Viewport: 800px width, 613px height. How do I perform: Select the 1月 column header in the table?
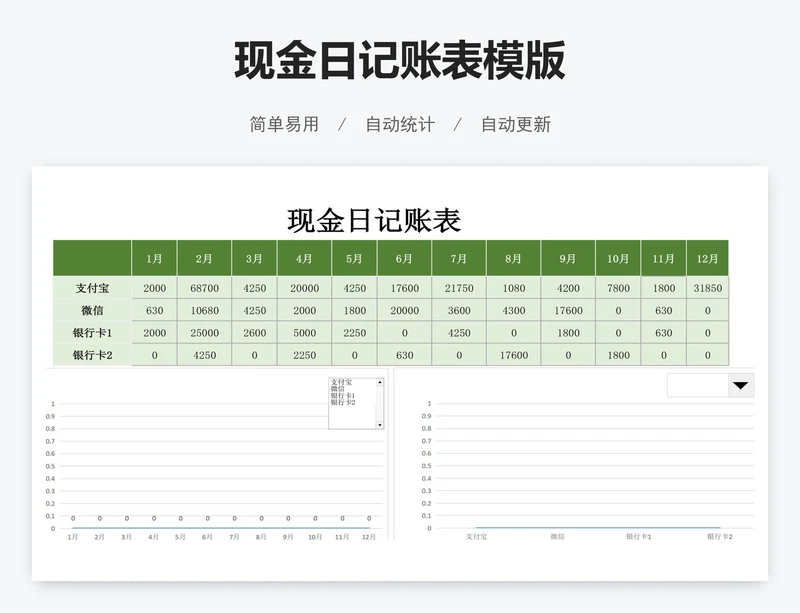click(x=154, y=259)
